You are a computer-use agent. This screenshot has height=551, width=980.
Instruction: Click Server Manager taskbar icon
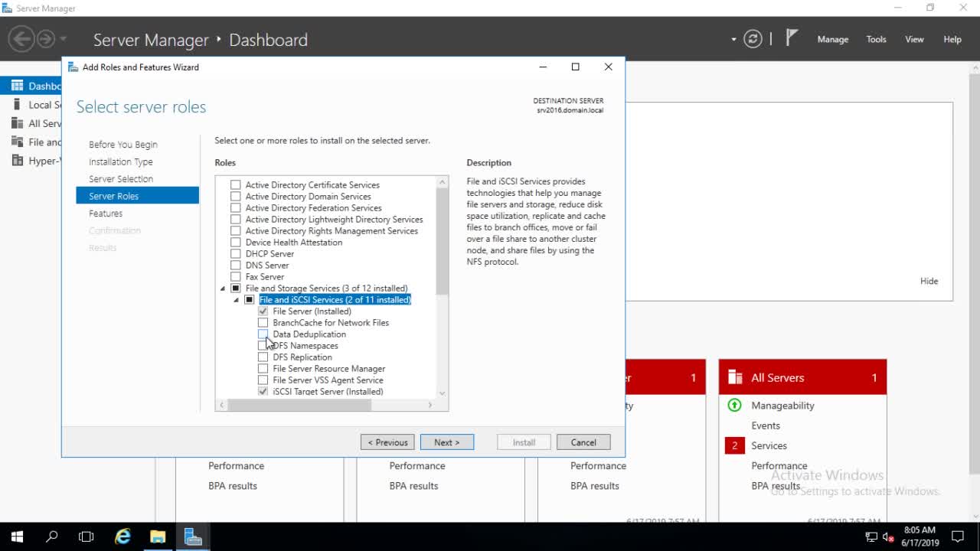point(193,536)
